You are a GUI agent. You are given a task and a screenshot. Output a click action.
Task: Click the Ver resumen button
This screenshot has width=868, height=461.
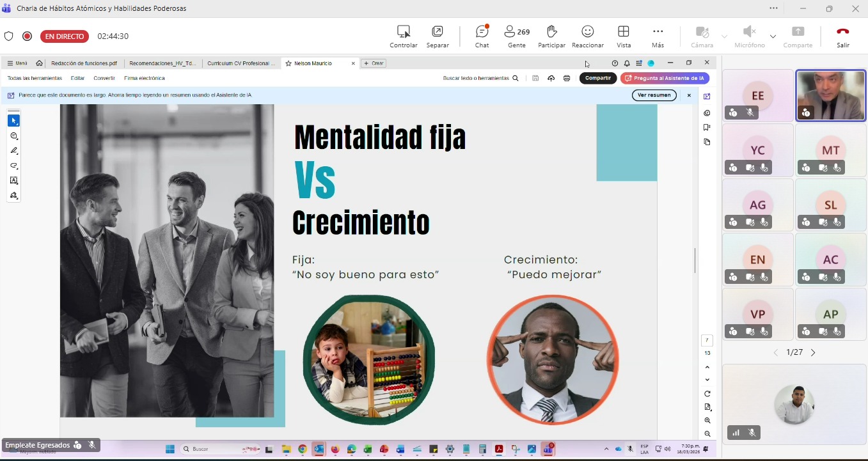[654, 95]
